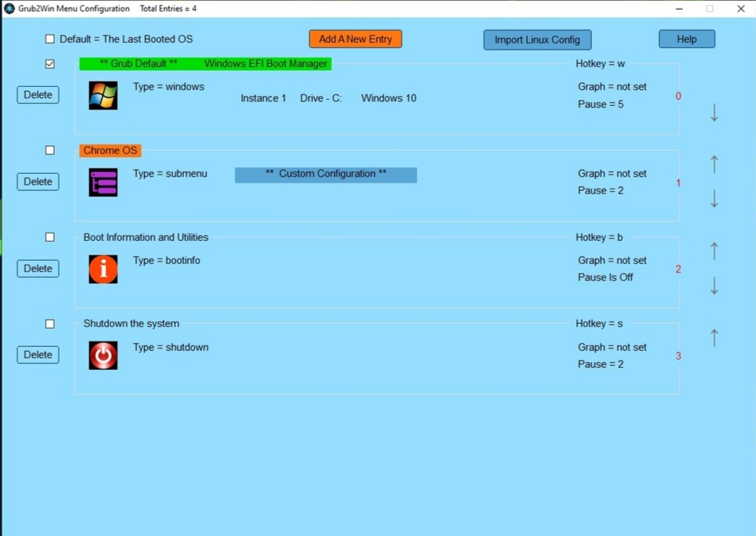Screen dimensions: 756x536
Task: Delete the Windows EFI Boot Manager entry
Action: click(38, 95)
